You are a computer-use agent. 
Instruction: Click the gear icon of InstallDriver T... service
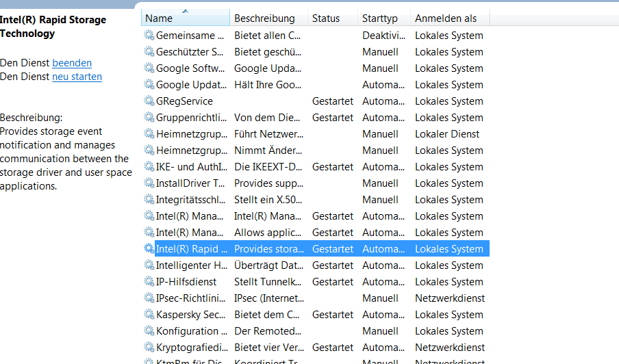(149, 183)
